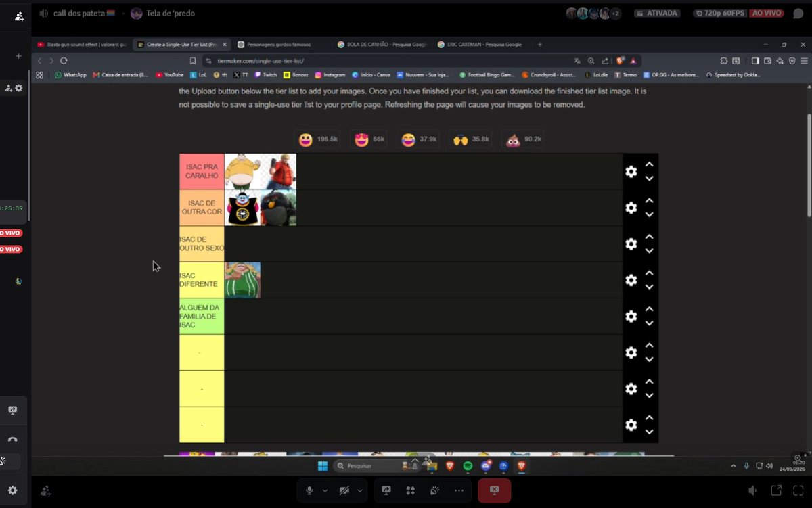Start an activity in call
This screenshot has width=812, height=508.
410,490
